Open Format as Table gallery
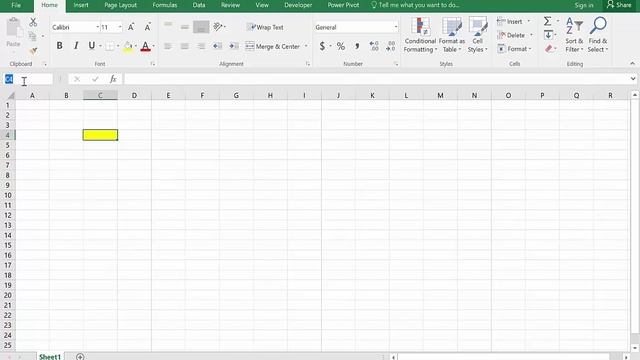This screenshot has width=640, height=360. [x=452, y=35]
